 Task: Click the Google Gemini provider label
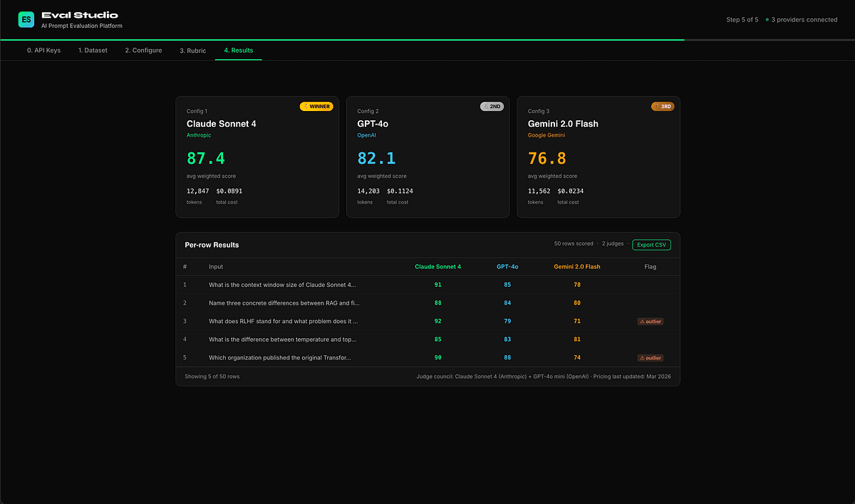click(546, 135)
